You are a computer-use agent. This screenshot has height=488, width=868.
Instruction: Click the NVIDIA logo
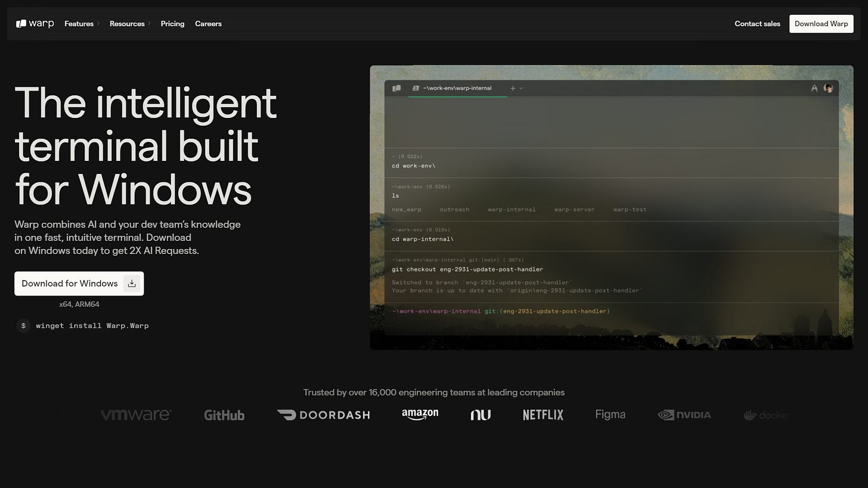(x=684, y=415)
